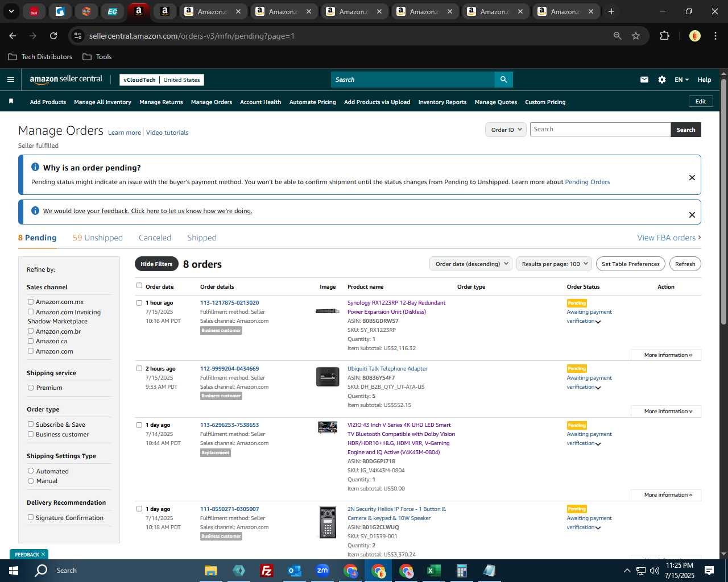Open the Windows notifications icon

pos(709,571)
